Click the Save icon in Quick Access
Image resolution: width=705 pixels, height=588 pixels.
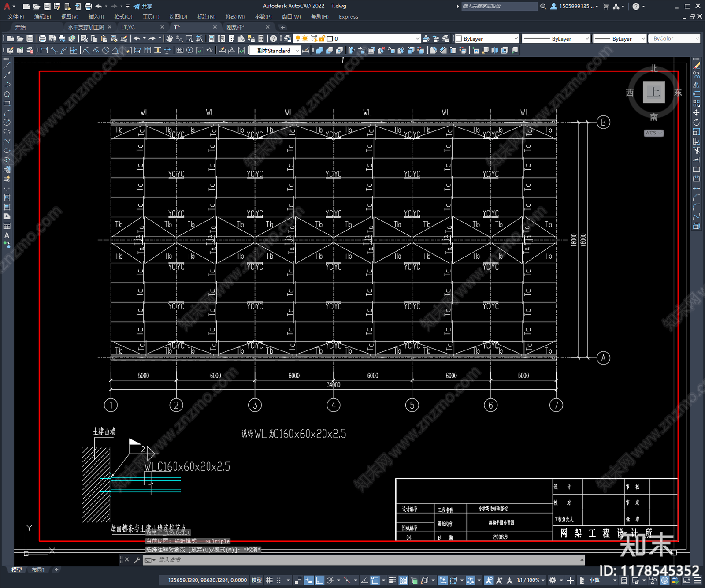point(47,6)
